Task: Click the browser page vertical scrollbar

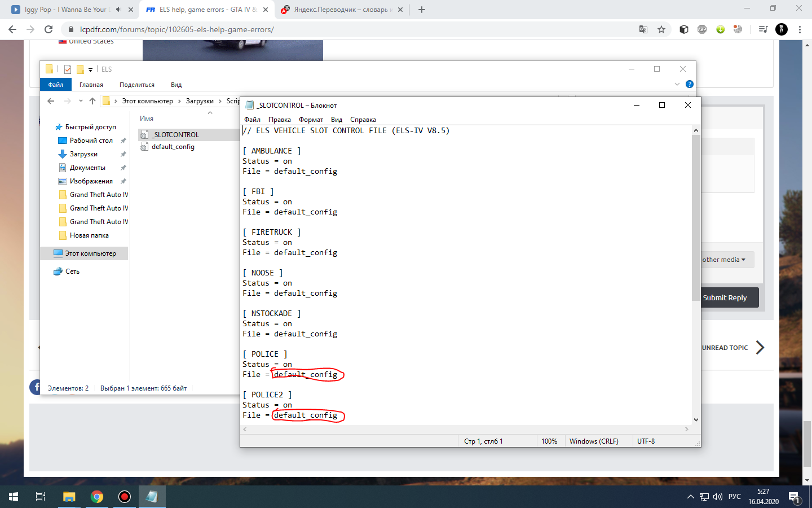Action: click(x=807, y=443)
